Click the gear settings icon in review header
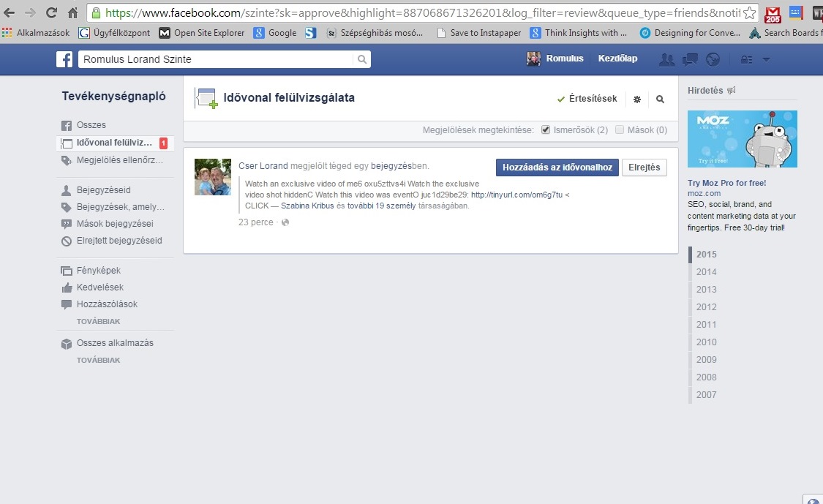The image size is (823, 504). tap(636, 99)
